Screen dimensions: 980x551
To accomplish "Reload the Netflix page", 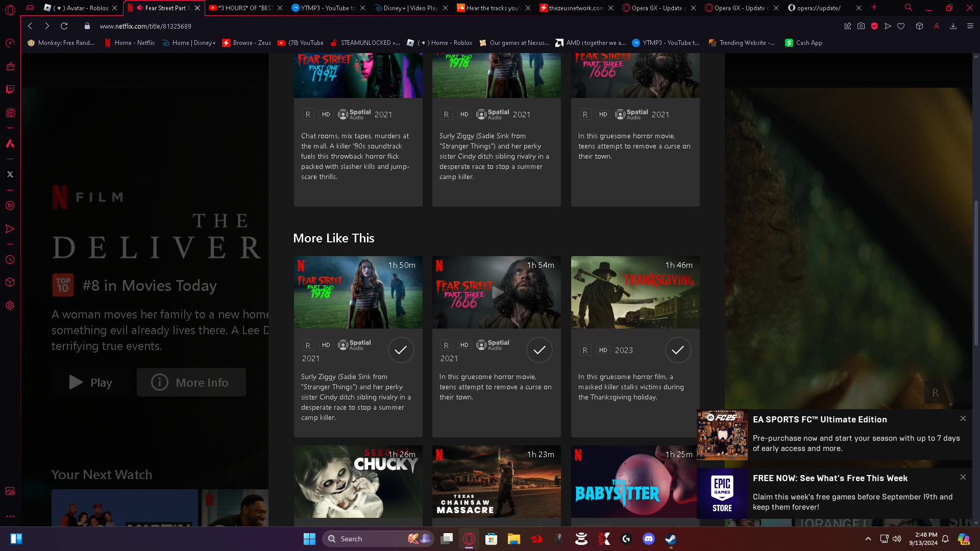I will [x=64, y=26].
